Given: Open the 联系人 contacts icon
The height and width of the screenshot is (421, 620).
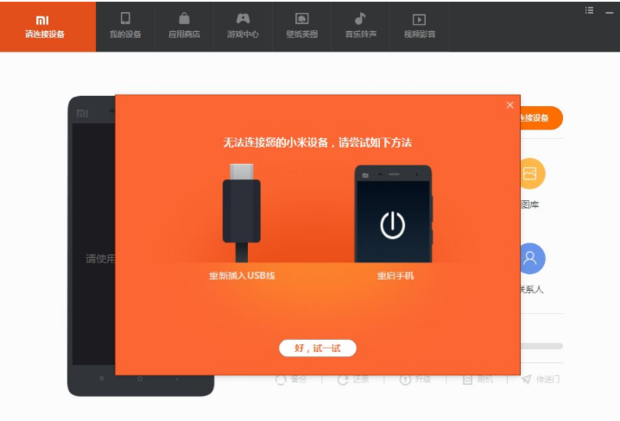Looking at the screenshot, I should [532, 259].
